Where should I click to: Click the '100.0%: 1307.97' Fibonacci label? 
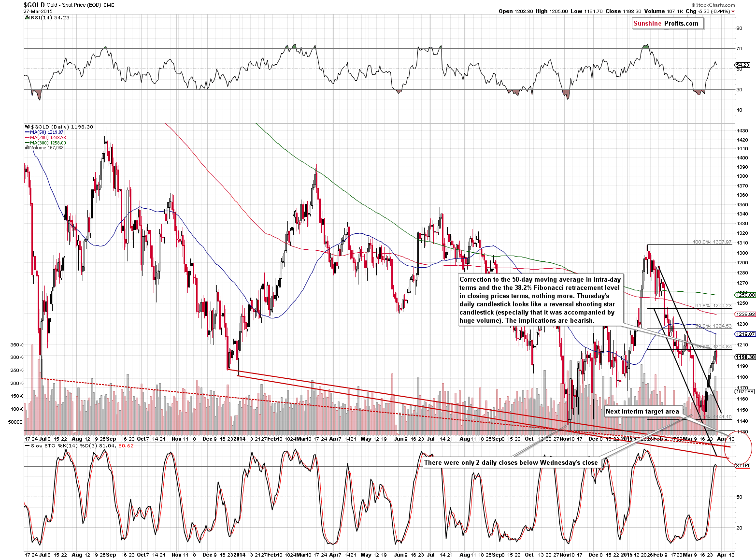[712, 242]
